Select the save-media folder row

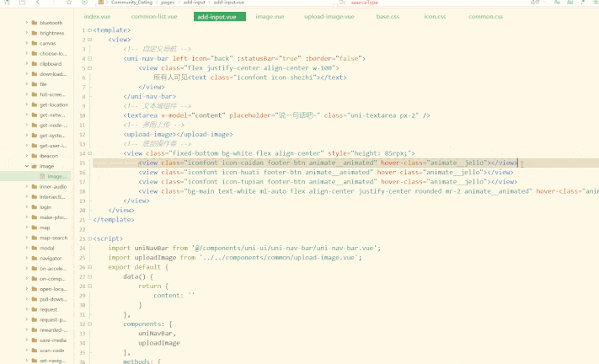pyautogui.click(x=37, y=340)
